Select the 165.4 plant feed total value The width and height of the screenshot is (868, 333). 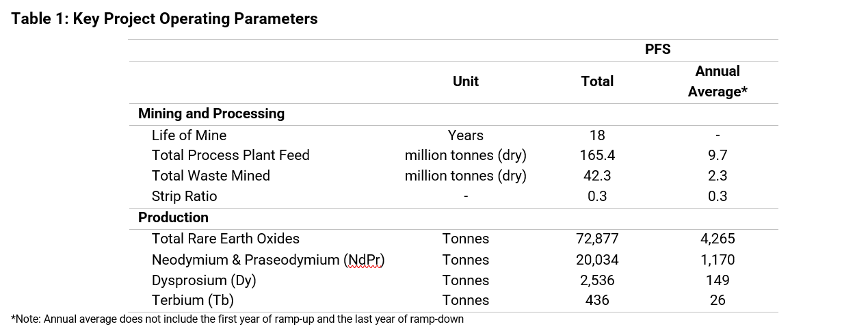[596, 155]
